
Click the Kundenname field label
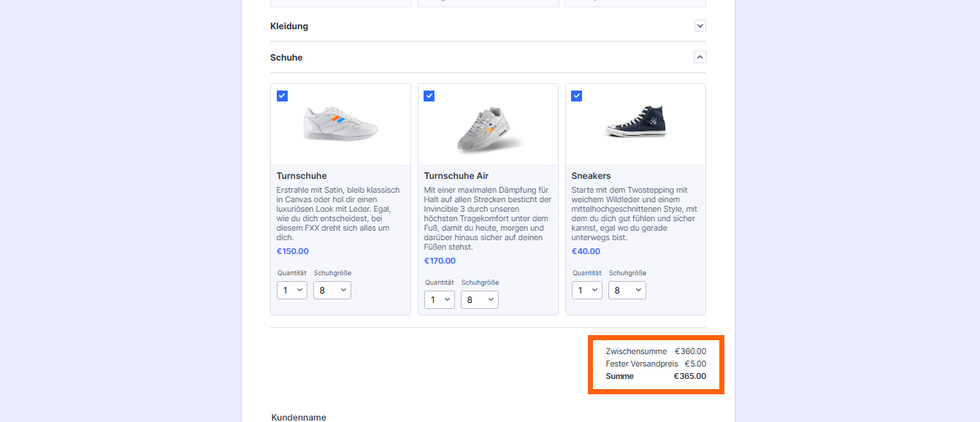(x=299, y=417)
